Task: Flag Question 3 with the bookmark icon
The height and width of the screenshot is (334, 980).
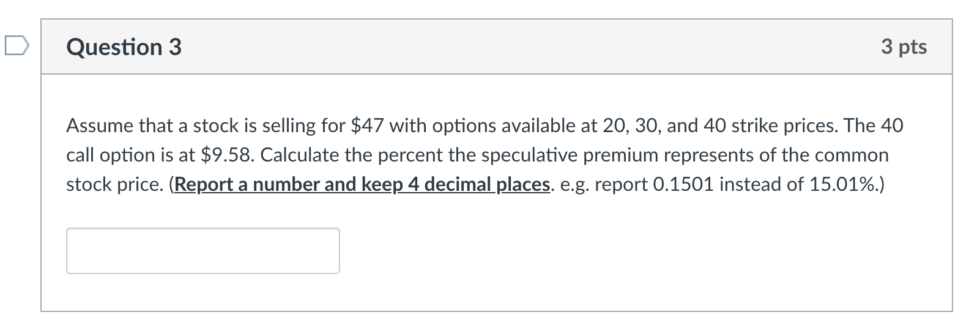Action: 17,46
